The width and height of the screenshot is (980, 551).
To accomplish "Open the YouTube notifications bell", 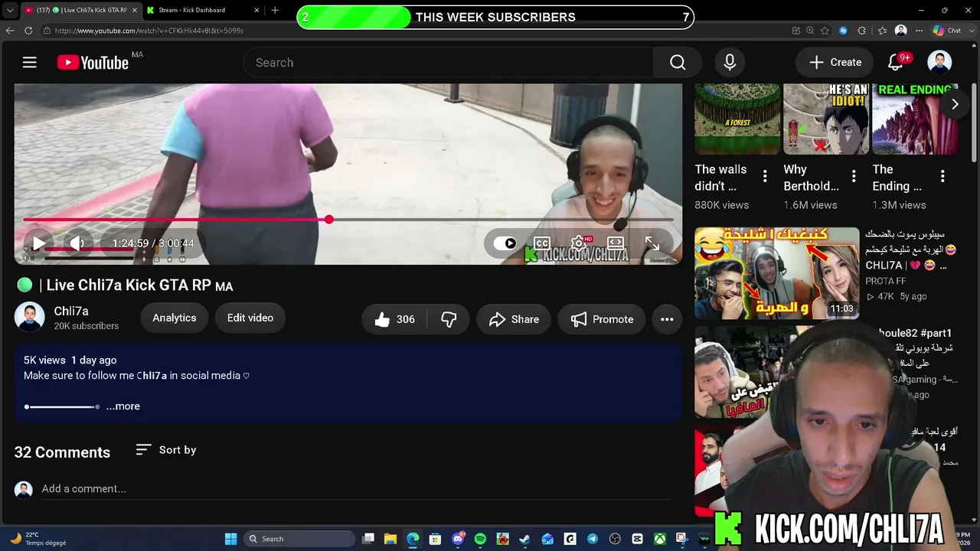I will 896,63.
